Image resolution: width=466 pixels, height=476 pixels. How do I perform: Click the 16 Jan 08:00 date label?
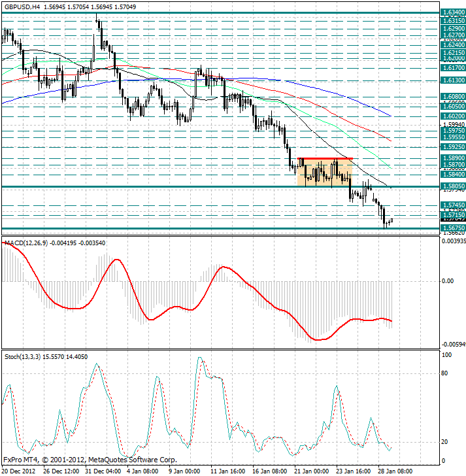(x=270, y=471)
